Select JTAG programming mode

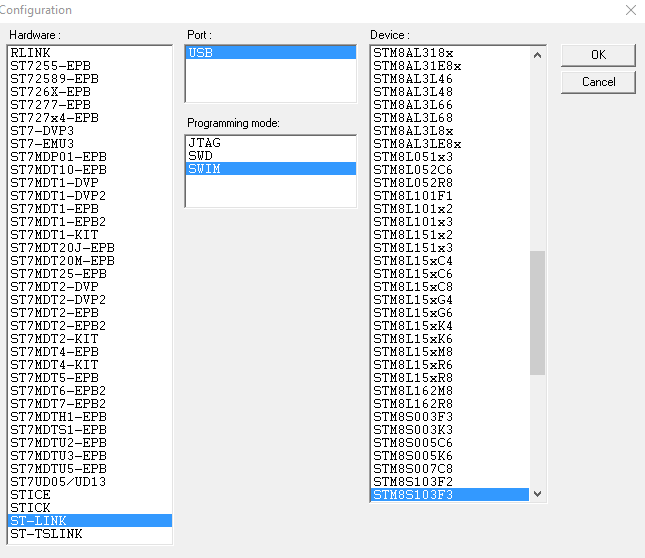(271, 143)
